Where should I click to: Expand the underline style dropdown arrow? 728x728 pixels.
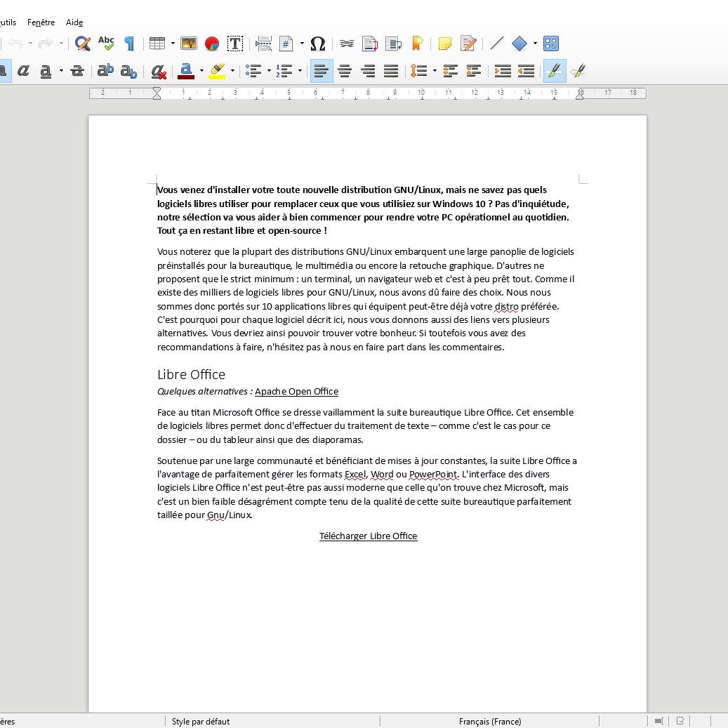61,71
